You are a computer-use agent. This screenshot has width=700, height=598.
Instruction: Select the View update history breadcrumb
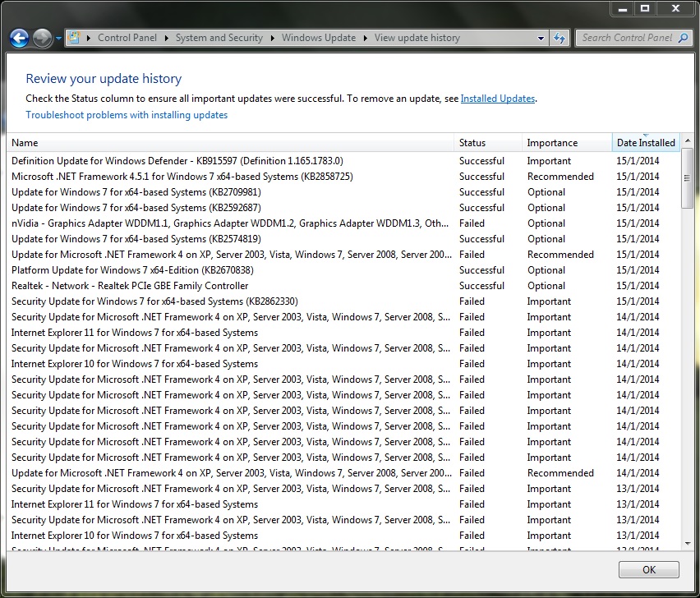(417, 38)
